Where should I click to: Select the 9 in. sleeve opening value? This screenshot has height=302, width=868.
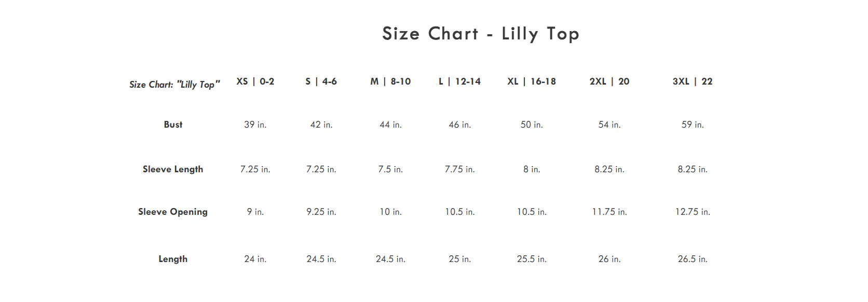[x=255, y=212]
